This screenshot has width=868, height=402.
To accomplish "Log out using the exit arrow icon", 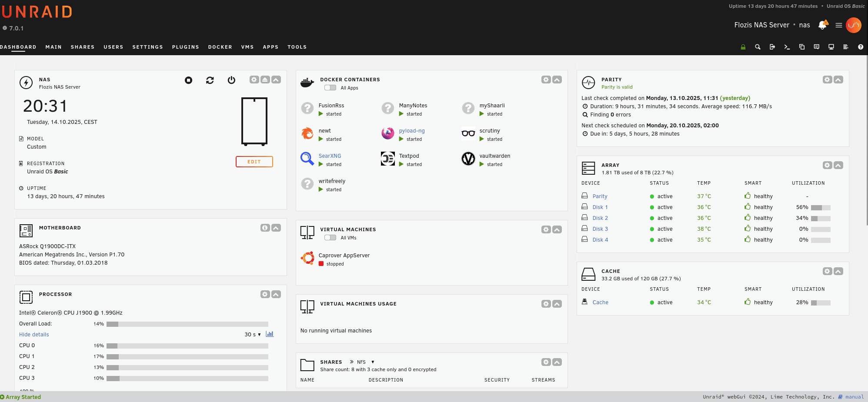I will pos(772,47).
